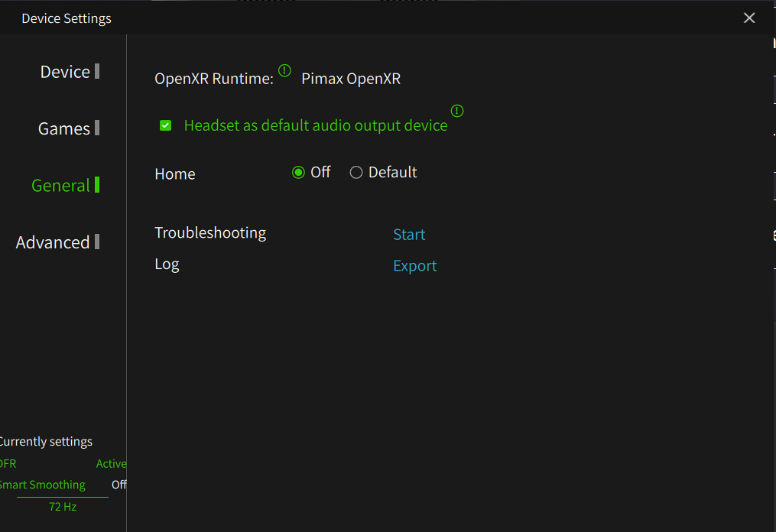Open the Device settings tab
The width and height of the screenshot is (776, 532).
[66, 72]
